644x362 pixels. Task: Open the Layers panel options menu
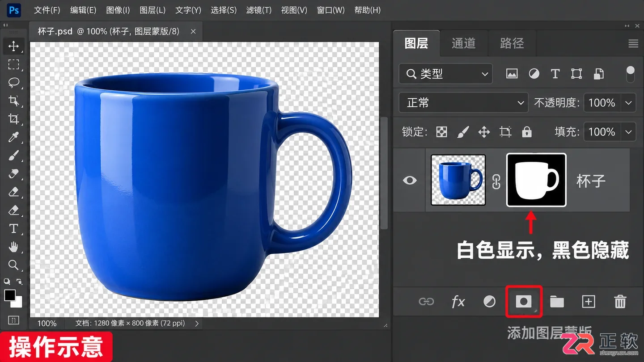633,43
